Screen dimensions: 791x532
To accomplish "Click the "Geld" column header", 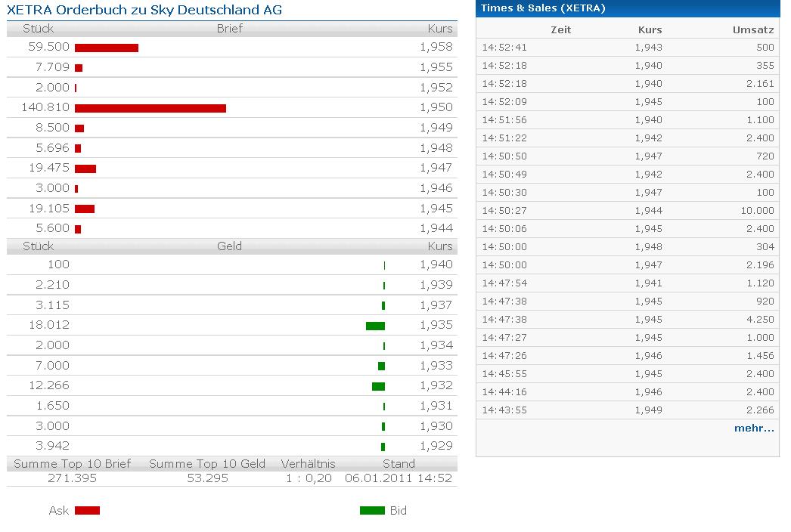I will click(230, 246).
